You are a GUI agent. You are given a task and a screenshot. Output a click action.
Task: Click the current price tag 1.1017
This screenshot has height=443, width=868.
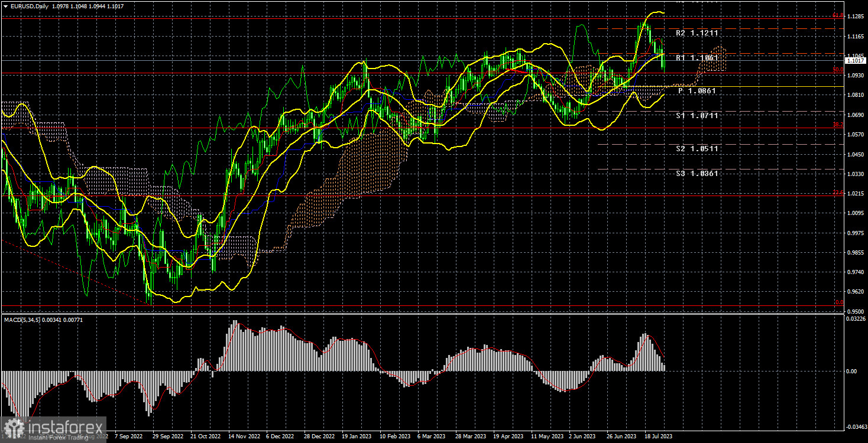[856, 60]
